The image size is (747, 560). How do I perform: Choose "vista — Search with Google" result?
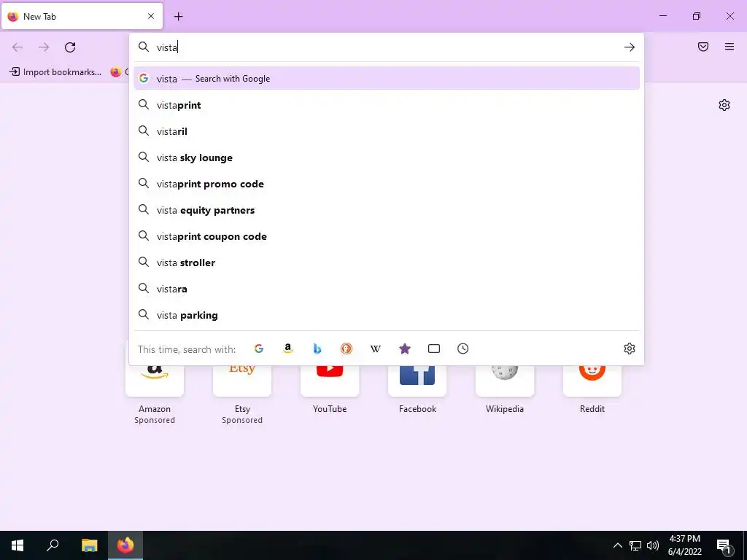click(x=387, y=79)
